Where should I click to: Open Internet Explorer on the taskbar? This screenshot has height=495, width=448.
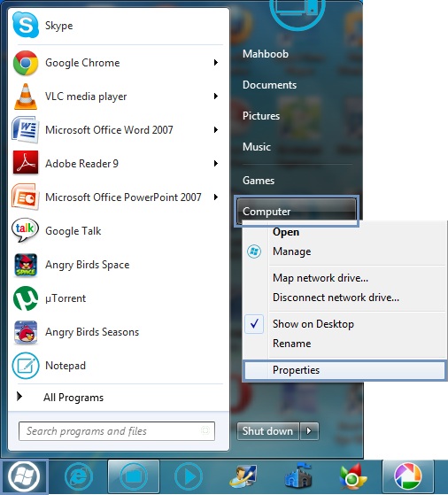[78, 476]
